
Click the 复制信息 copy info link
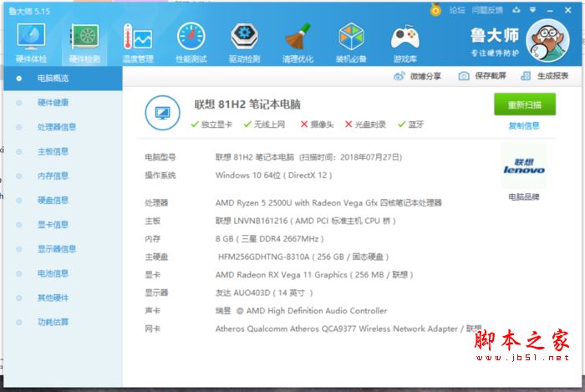click(524, 125)
